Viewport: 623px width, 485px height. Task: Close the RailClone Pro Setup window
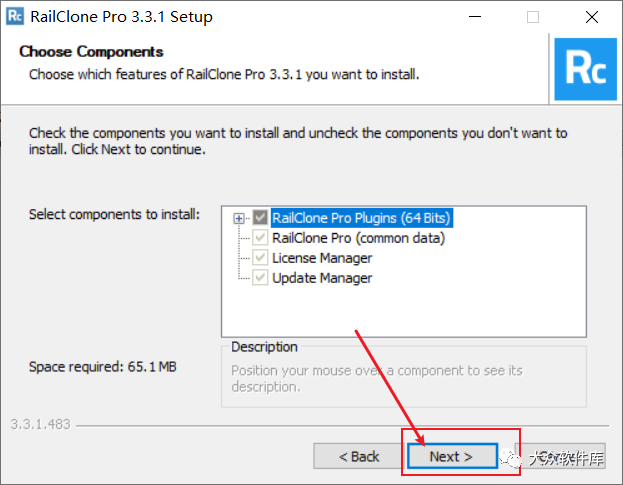(x=592, y=17)
